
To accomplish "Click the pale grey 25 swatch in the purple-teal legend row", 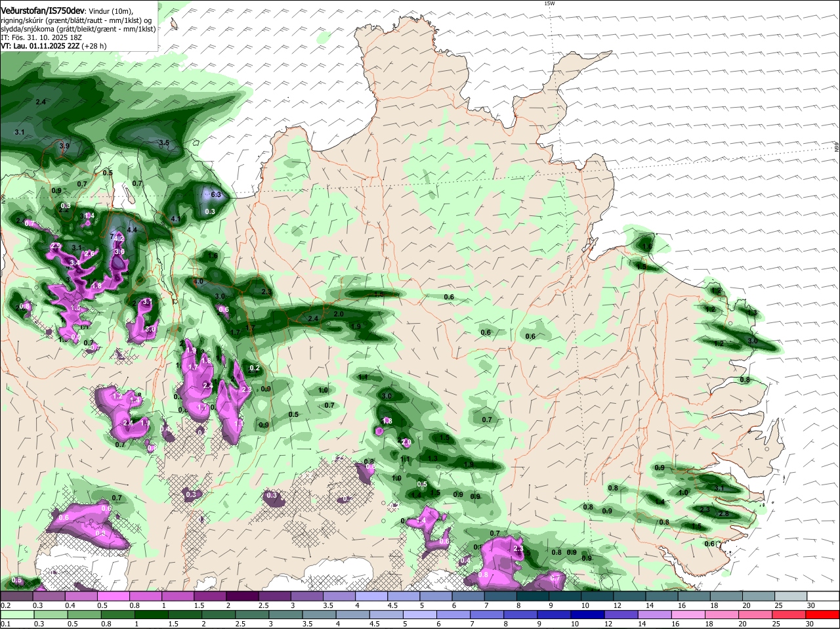I will pyautogui.click(x=791, y=596).
